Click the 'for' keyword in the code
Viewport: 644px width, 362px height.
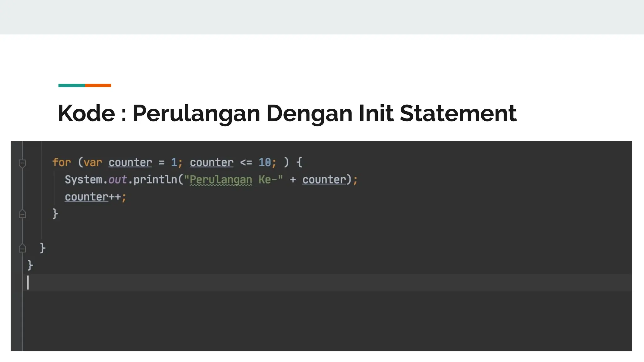[x=62, y=162]
